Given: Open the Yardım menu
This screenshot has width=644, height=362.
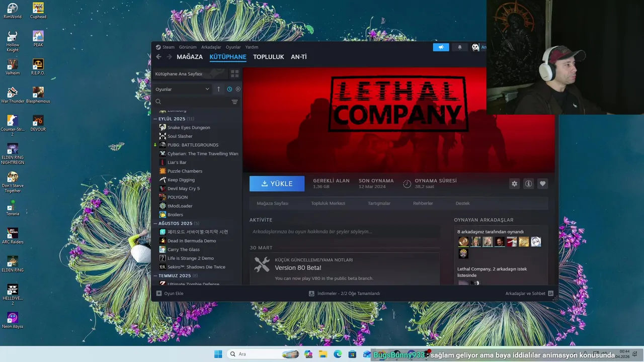Looking at the screenshot, I should pyautogui.click(x=252, y=47).
